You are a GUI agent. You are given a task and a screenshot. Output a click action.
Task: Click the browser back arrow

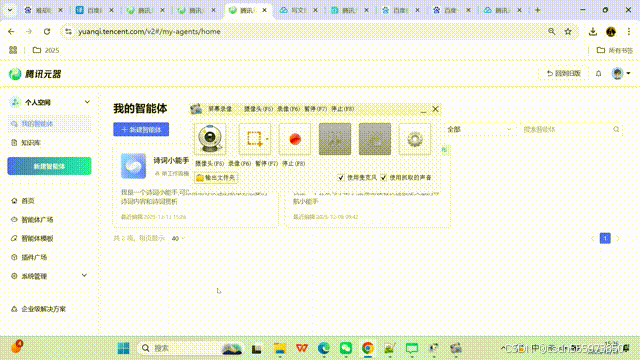click(x=11, y=31)
